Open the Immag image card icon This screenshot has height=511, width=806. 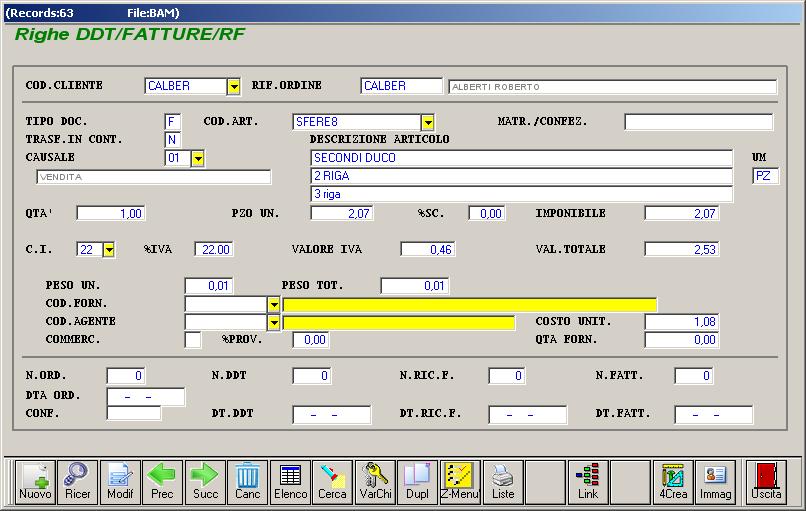click(x=715, y=482)
